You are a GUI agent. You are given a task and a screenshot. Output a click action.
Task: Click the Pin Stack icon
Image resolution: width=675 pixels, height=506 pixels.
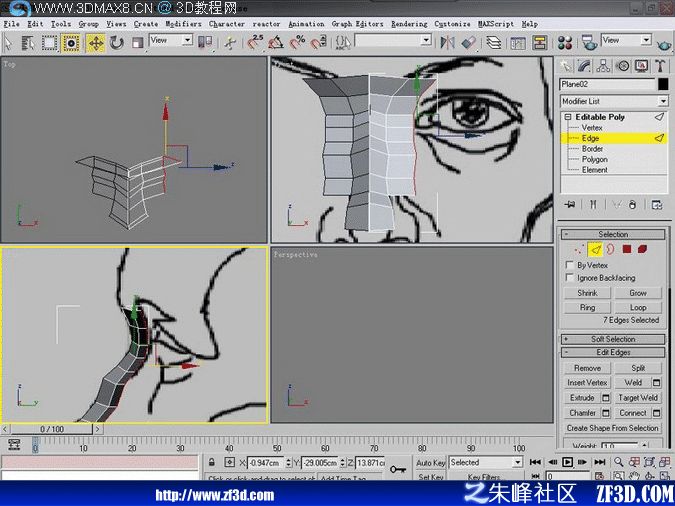click(x=570, y=205)
